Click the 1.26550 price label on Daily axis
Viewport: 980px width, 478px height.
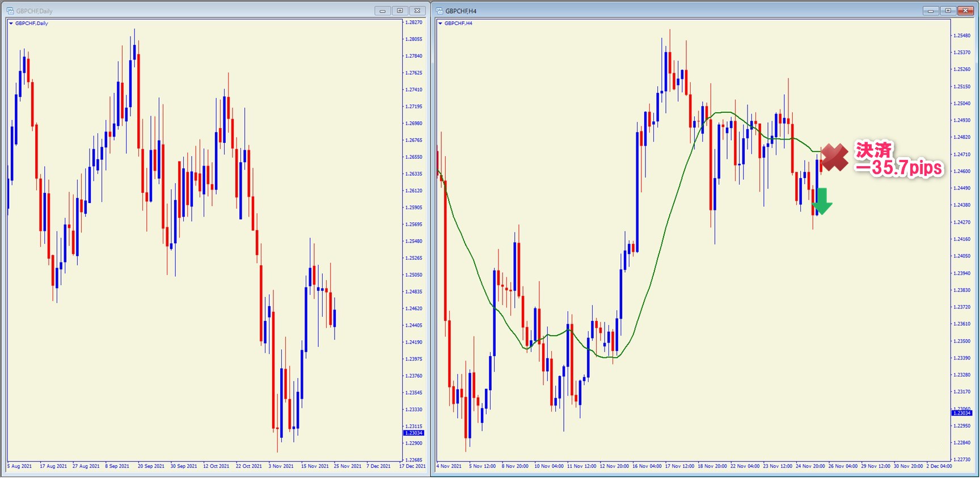(x=414, y=157)
